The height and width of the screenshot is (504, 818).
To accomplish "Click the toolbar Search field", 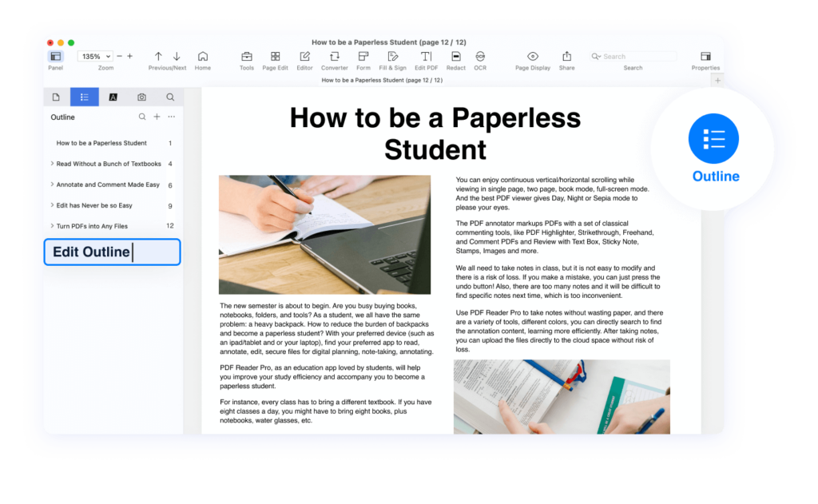I will pyautogui.click(x=633, y=57).
